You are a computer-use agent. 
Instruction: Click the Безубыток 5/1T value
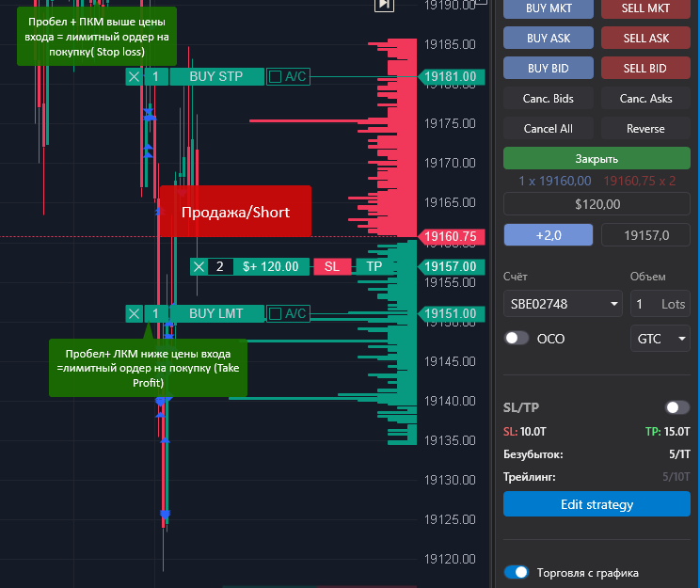click(x=679, y=454)
